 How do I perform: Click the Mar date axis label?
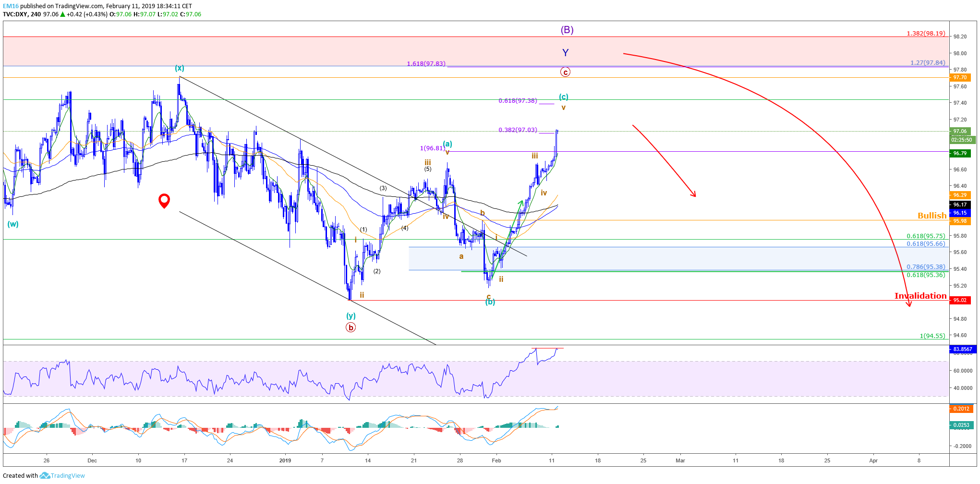pos(680,460)
